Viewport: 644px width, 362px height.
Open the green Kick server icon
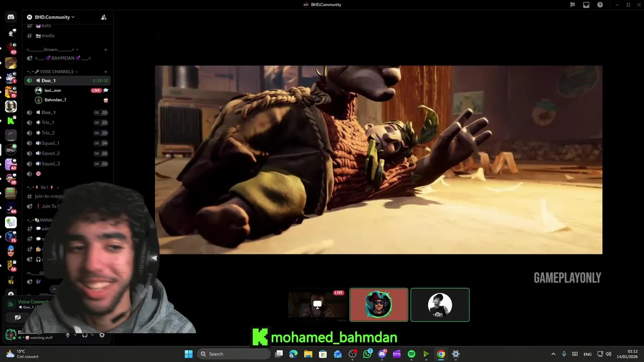[x=11, y=121]
